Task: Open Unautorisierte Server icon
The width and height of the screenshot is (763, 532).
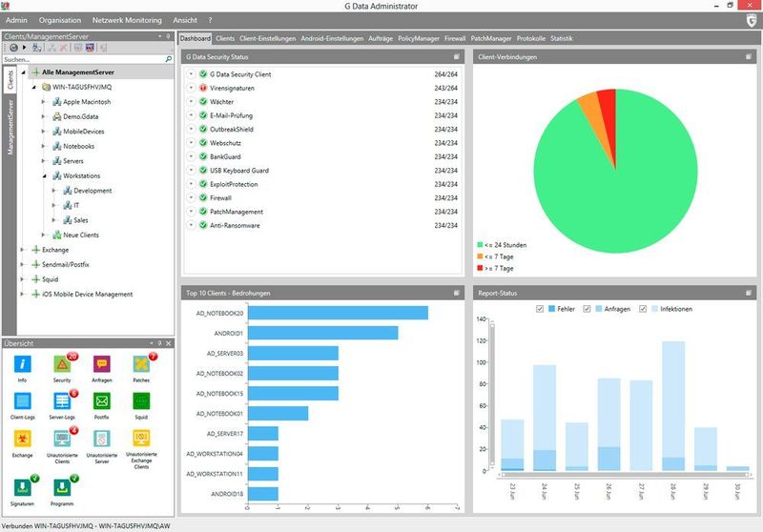Action: coord(102,439)
